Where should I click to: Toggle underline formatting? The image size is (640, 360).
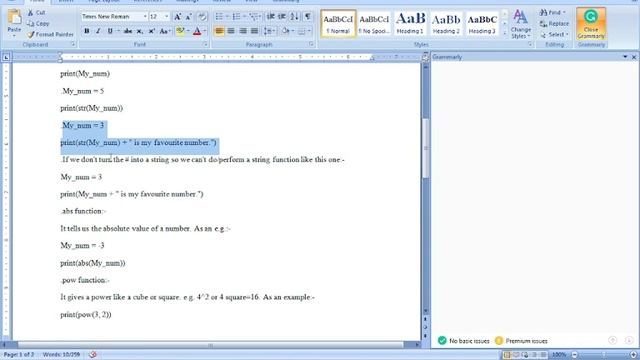(x=110, y=31)
